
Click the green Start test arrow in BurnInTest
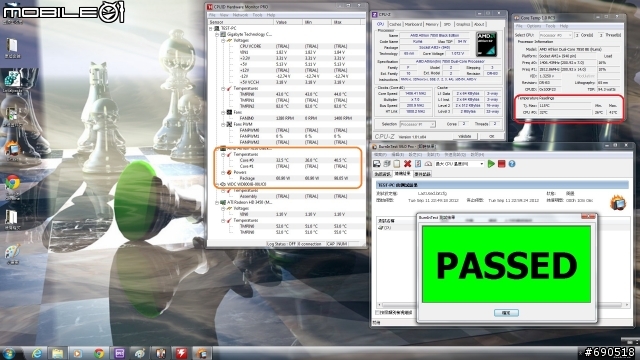point(491,164)
